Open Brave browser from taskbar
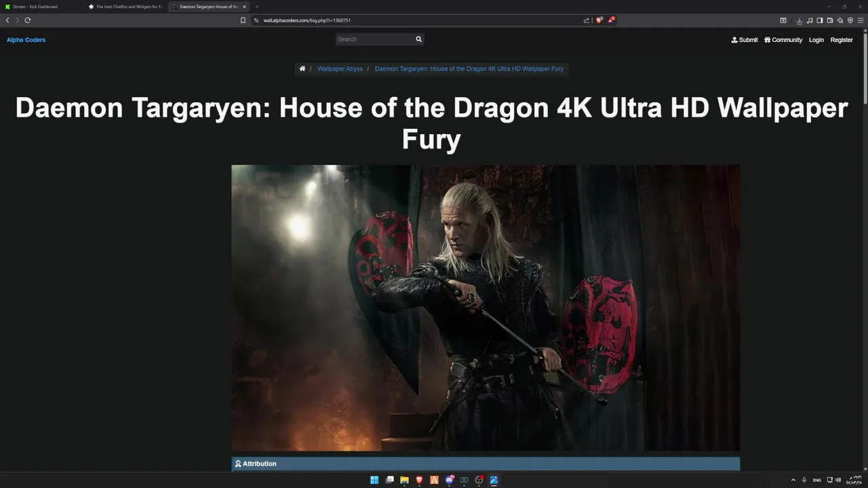This screenshot has width=868, height=488. tap(419, 480)
